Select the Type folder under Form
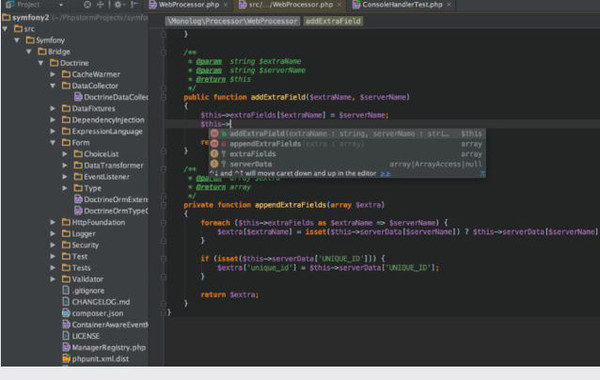 [93, 188]
